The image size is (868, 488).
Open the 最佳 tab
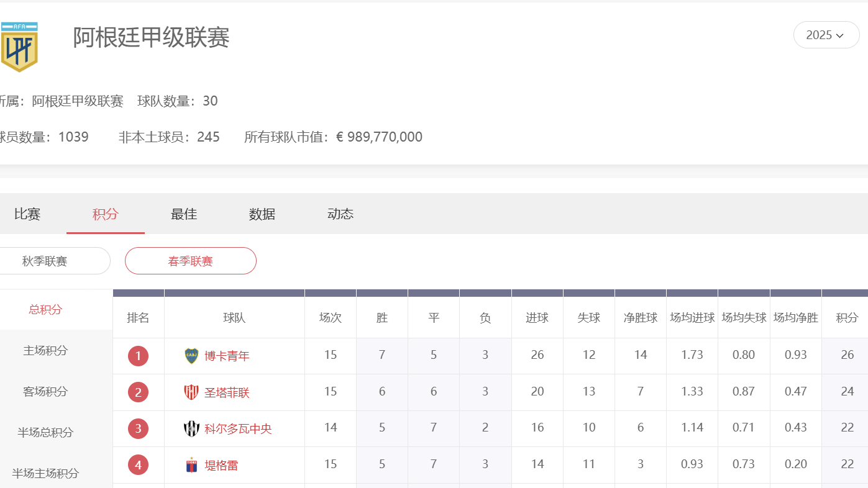183,214
